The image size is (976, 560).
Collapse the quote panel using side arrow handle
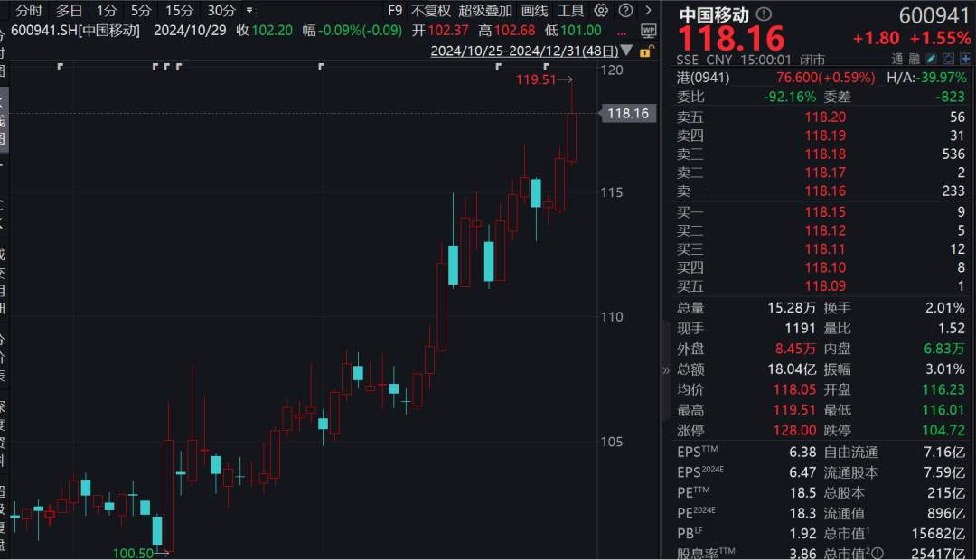(667, 369)
